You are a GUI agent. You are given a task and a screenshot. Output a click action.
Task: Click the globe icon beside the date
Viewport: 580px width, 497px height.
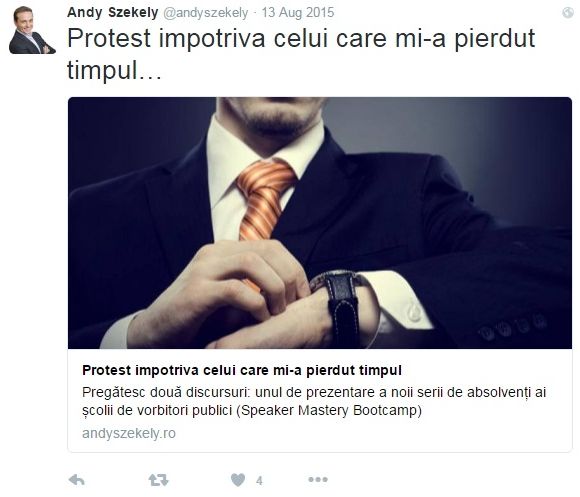(x=567, y=13)
